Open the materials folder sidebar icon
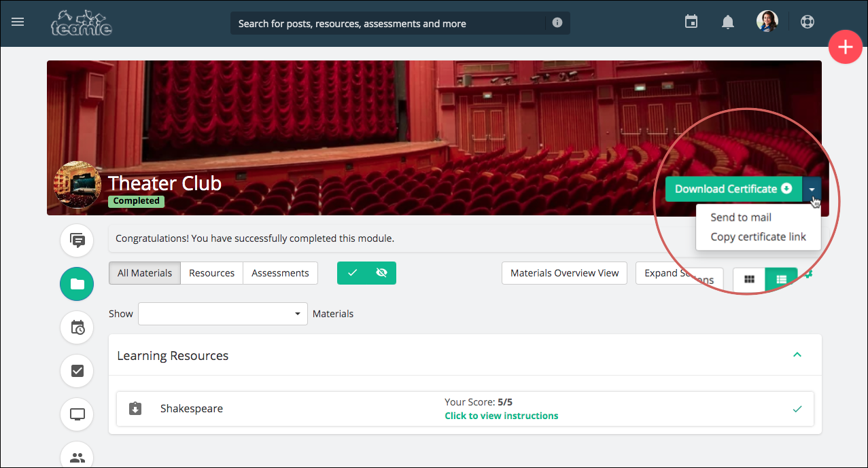Image resolution: width=868 pixels, height=468 pixels. (77, 284)
